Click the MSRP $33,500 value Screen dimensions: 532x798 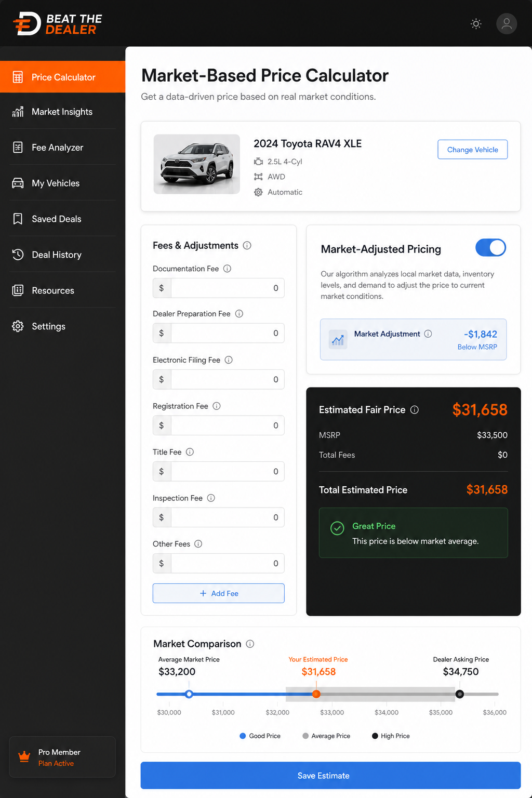(492, 435)
